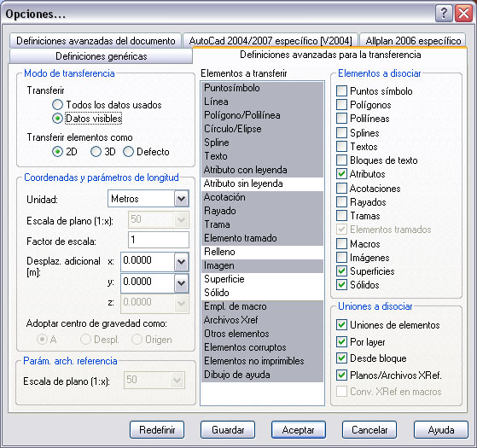Image resolution: width=477 pixels, height=448 pixels.
Task: Expand the y displacement dropdown arrow
Action: [181, 282]
